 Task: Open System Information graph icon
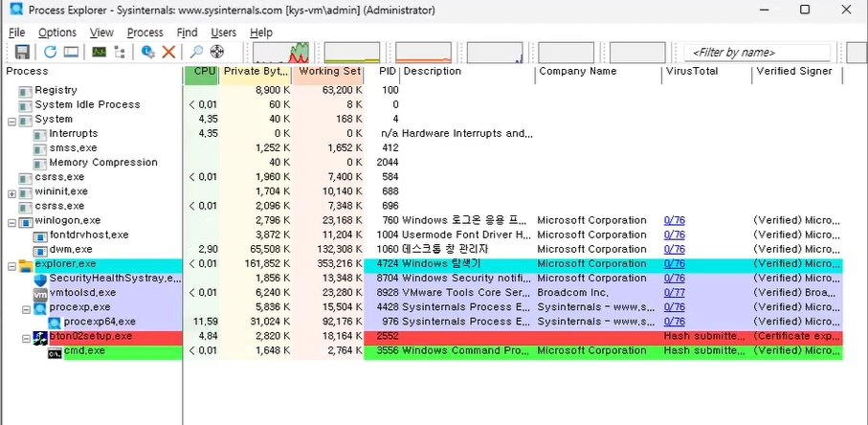pyautogui.click(x=100, y=52)
